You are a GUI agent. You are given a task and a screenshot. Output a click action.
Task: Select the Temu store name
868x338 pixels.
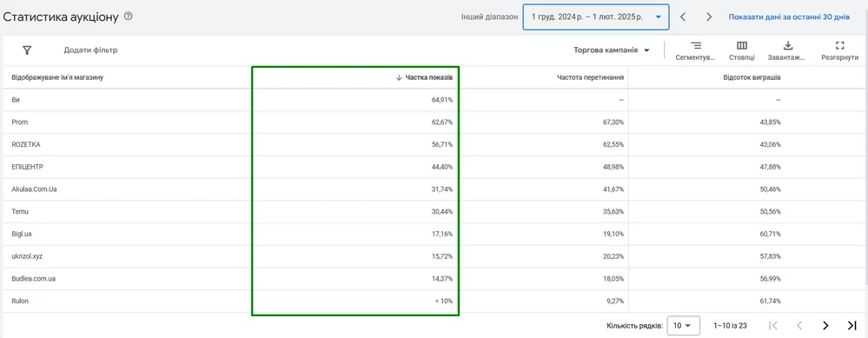(19, 211)
